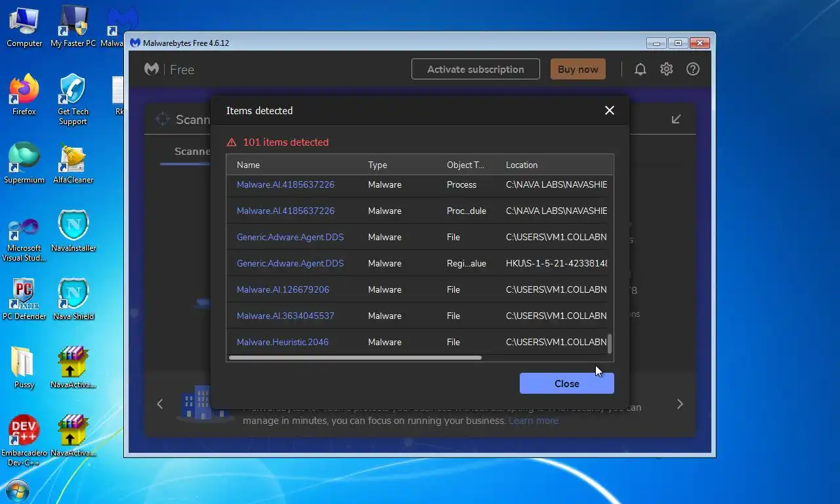
Task: Open the Malware.AI.3634045537 detection link
Action: (x=285, y=316)
